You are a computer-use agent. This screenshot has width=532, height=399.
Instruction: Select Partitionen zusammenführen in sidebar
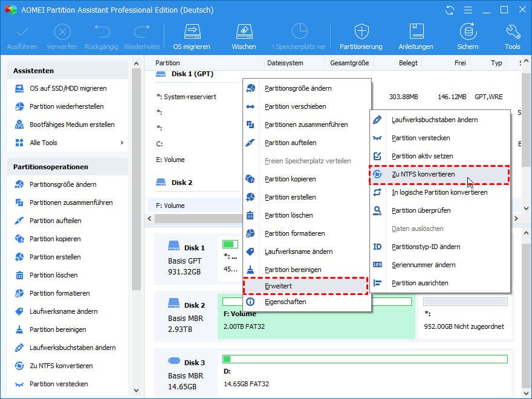click(x=71, y=203)
